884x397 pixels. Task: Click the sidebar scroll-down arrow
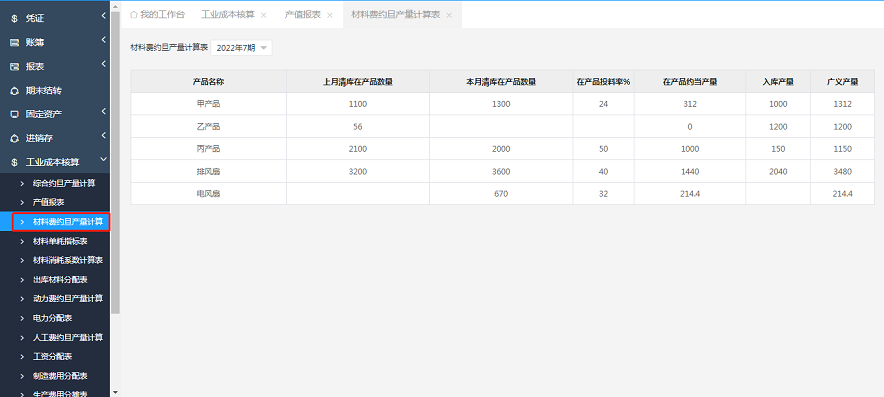pos(116,392)
